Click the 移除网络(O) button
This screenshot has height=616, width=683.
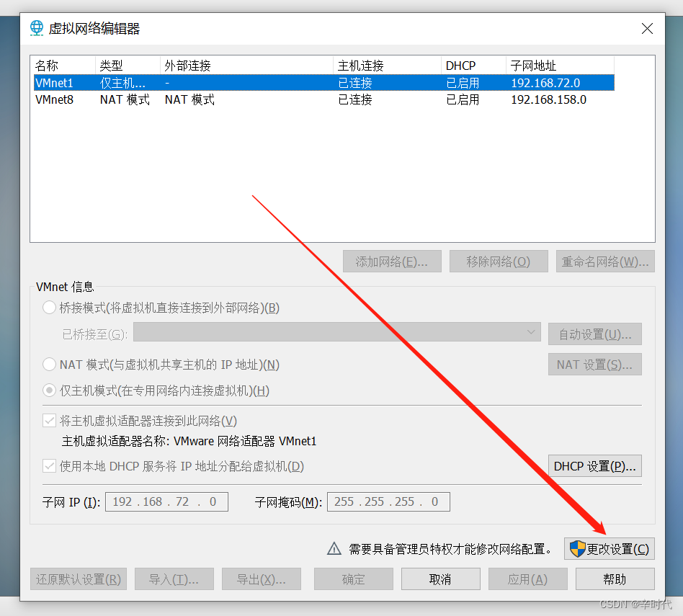(499, 262)
